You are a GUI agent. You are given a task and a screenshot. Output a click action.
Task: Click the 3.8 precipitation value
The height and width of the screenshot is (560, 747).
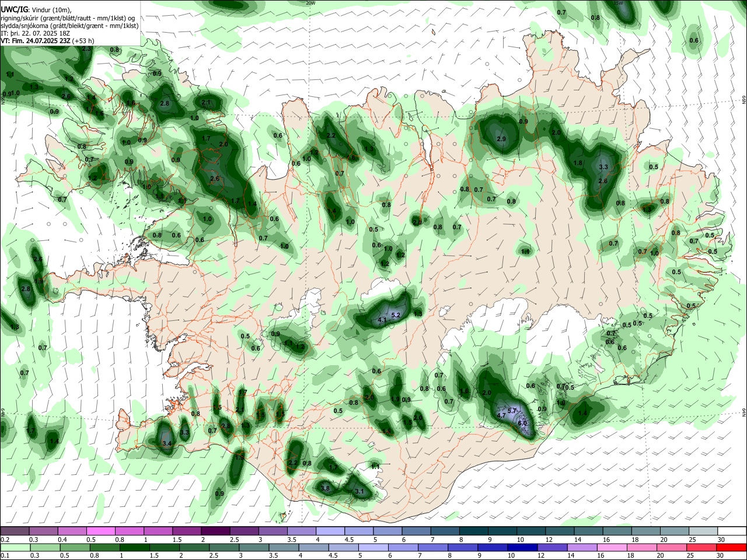pyautogui.click(x=326, y=488)
